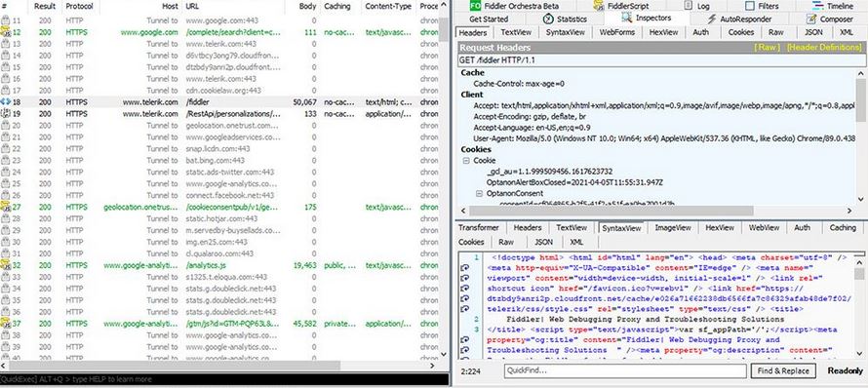Click the request headers scroll-up arrow

[x=861, y=73]
